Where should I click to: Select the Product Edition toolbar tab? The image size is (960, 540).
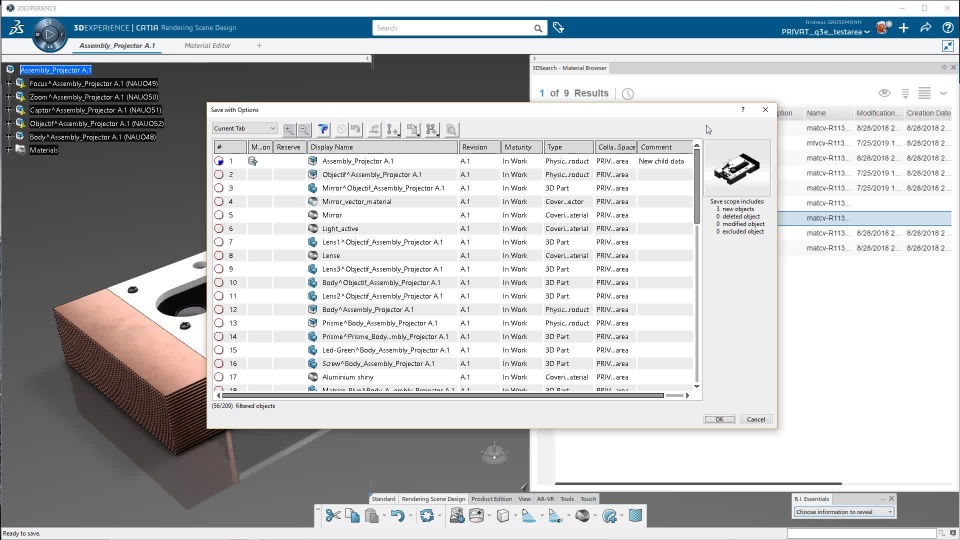pyautogui.click(x=491, y=498)
